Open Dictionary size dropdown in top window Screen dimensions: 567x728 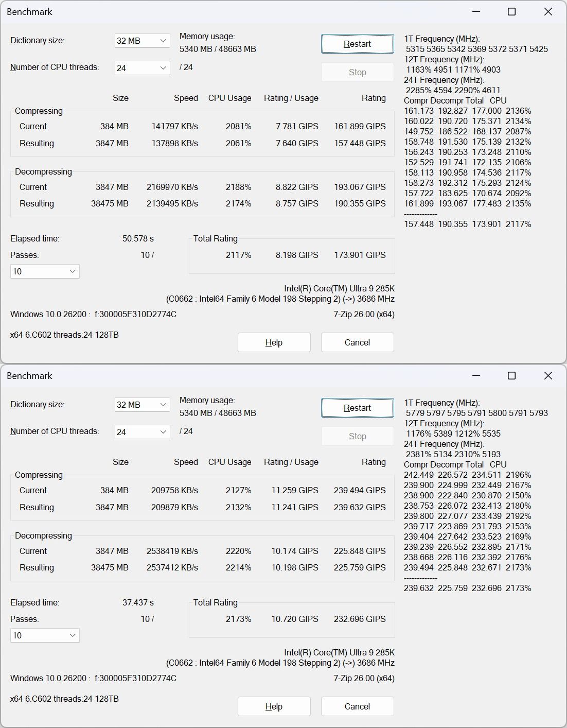pos(142,41)
